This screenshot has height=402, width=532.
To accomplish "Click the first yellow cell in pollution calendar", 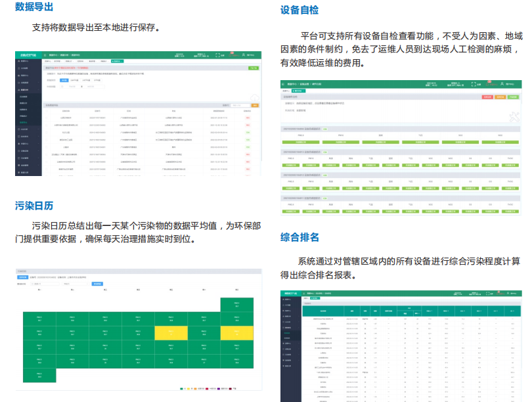I will point(171,333).
